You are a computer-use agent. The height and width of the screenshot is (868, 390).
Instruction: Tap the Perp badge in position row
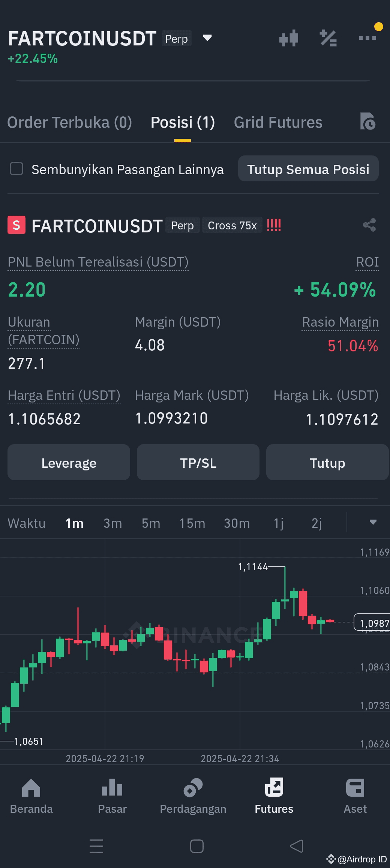(x=183, y=225)
